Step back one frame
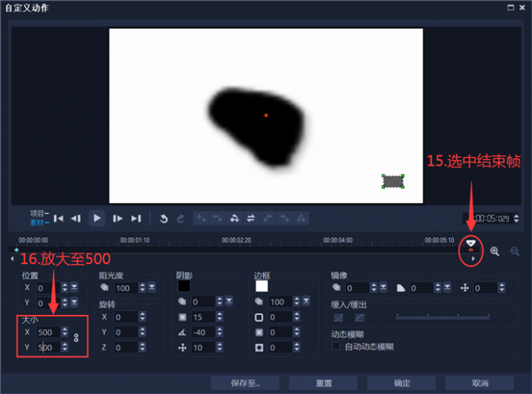The width and height of the screenshot is (532, 394). [76, 219]
